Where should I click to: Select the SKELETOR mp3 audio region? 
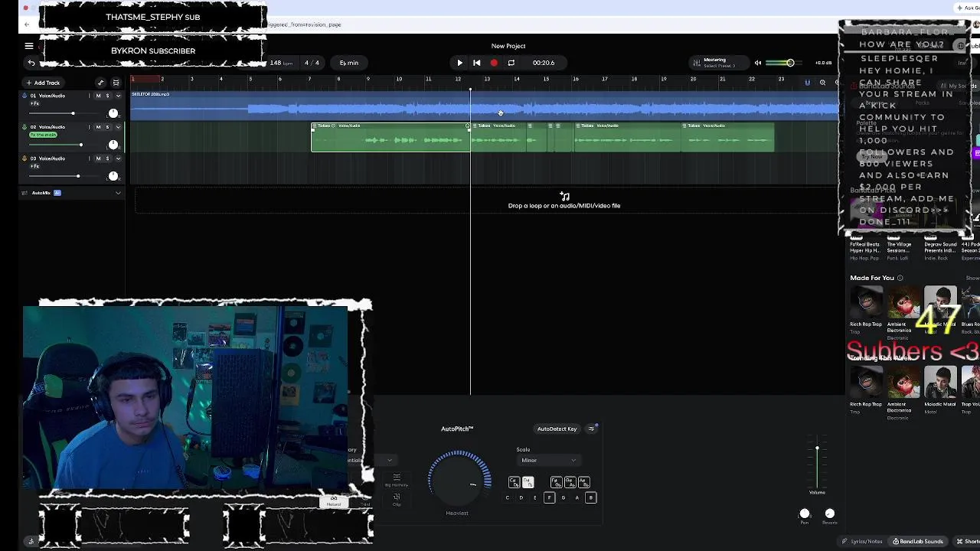(484, 106)
